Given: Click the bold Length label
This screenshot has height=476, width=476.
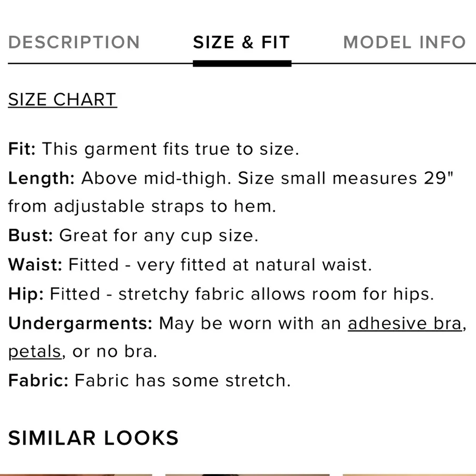Looking at the screenshot, I should tap(41, 178).
